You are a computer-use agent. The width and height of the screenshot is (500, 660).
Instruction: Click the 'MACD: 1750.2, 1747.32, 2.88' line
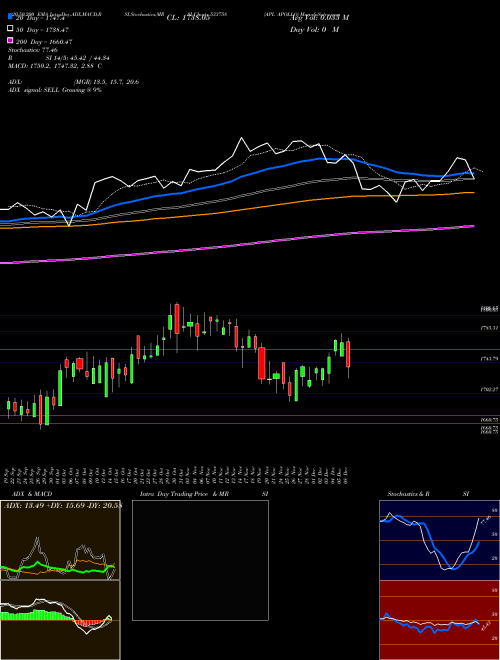[x=55, y=66]
